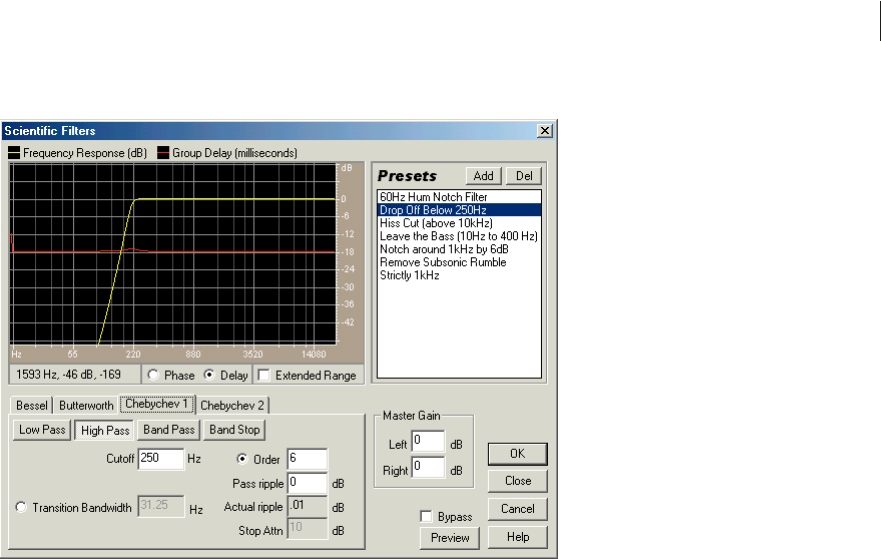Choose the Low Pass filter type

coord(41,430)
